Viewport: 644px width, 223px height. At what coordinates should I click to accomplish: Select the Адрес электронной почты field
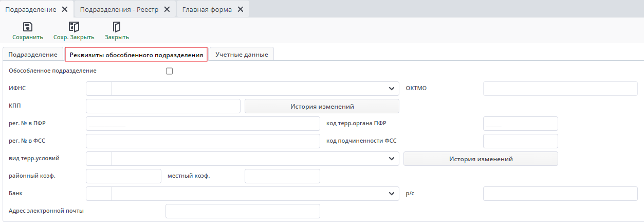[243, 211]
